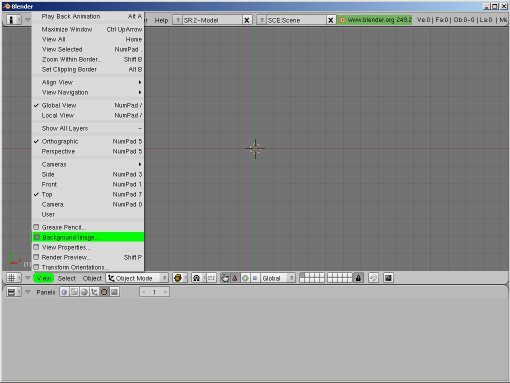The height and width of the screenshot is (383, 510).
Task: Switch to Side view
Action: (88, 174)
